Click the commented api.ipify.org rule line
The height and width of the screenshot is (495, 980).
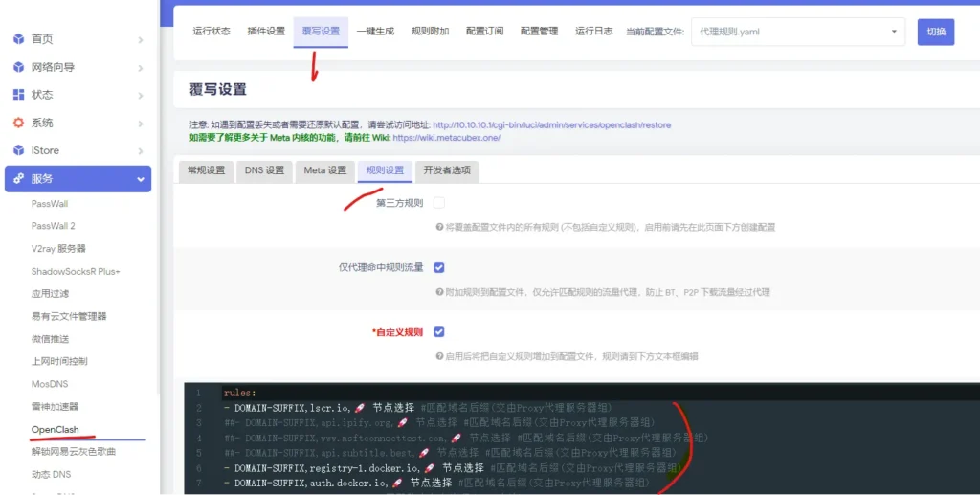click(x=439, y=422)
